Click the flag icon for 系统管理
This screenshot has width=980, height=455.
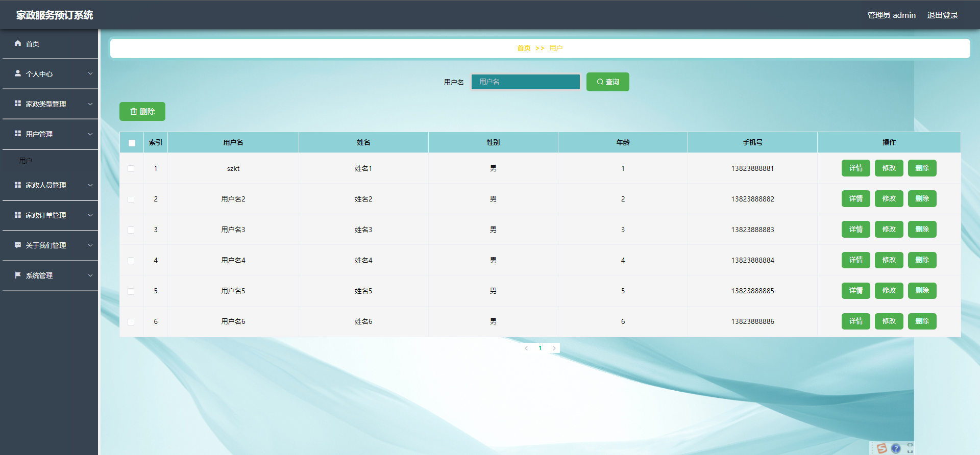18,275
